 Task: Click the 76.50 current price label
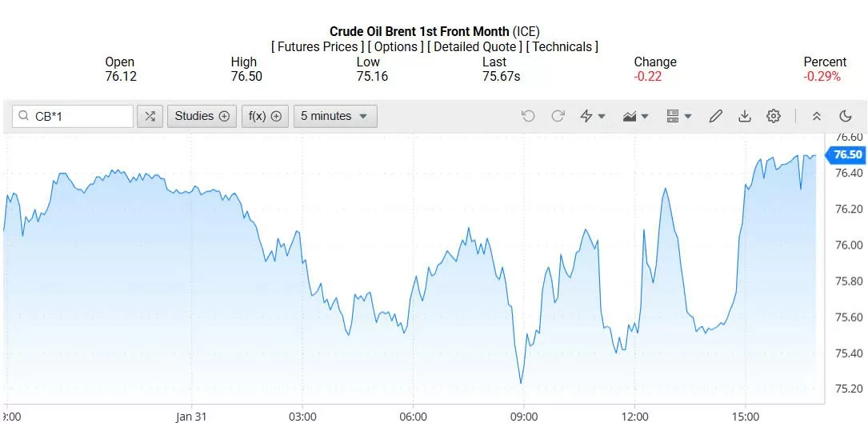(847, 154)
